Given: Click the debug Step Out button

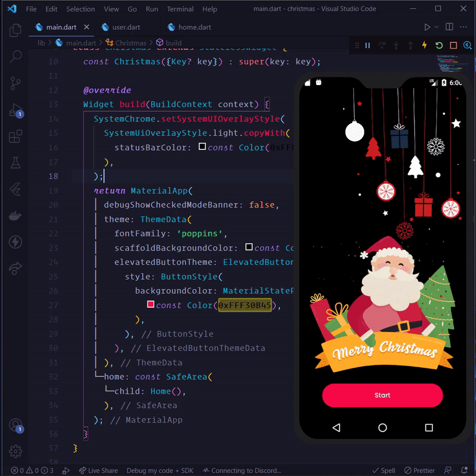Looking at the screenshot, I should pyautogui.click(x=411, y=46).
